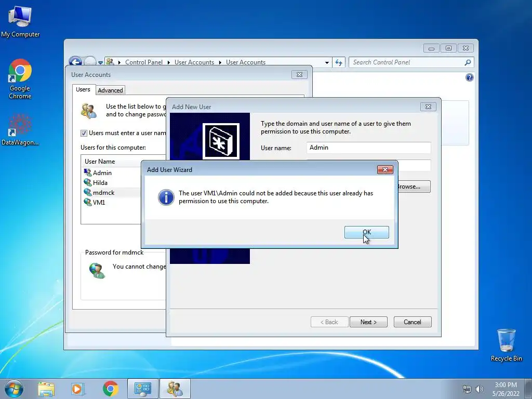Close the Add User Wizard message box

(385, 170)
